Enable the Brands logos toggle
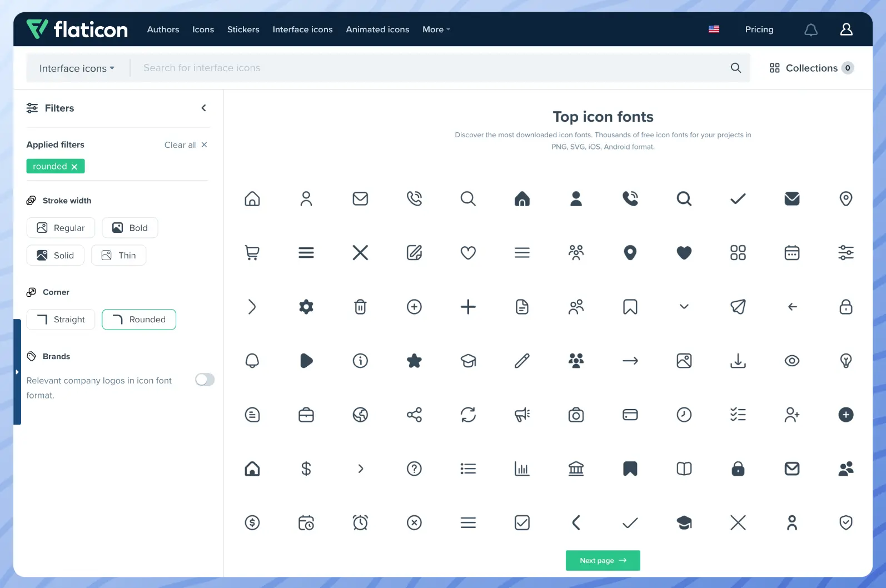Screen dimensions: 886x588 (205, 380)
